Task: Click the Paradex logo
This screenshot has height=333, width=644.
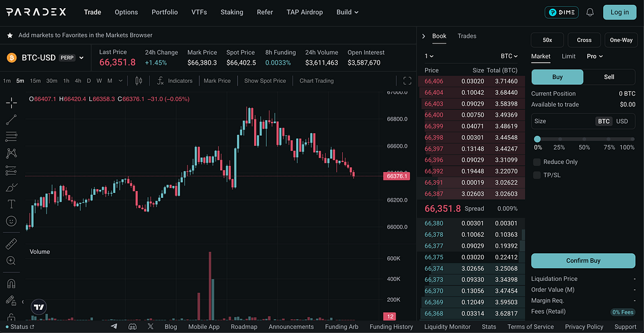Action: click(36, 13)
